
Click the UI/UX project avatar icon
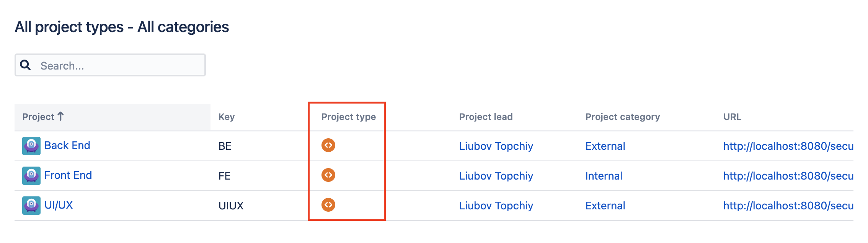pos(31,206)
